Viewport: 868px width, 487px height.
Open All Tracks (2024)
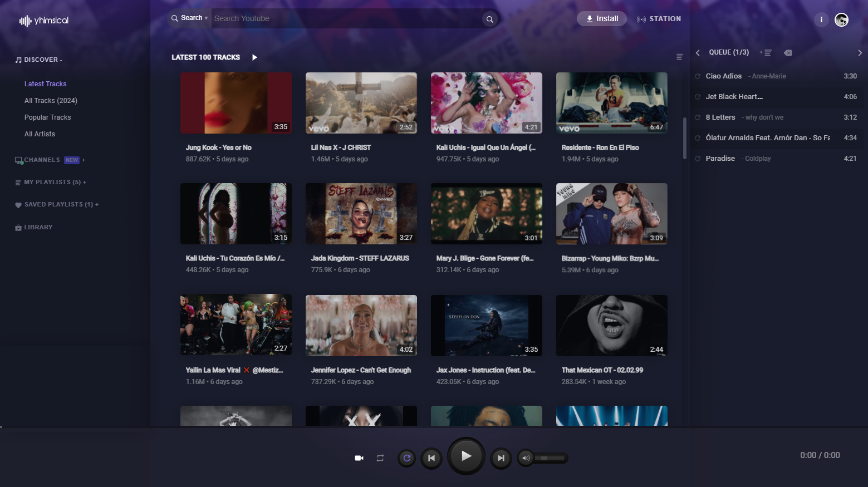point(51,101)
